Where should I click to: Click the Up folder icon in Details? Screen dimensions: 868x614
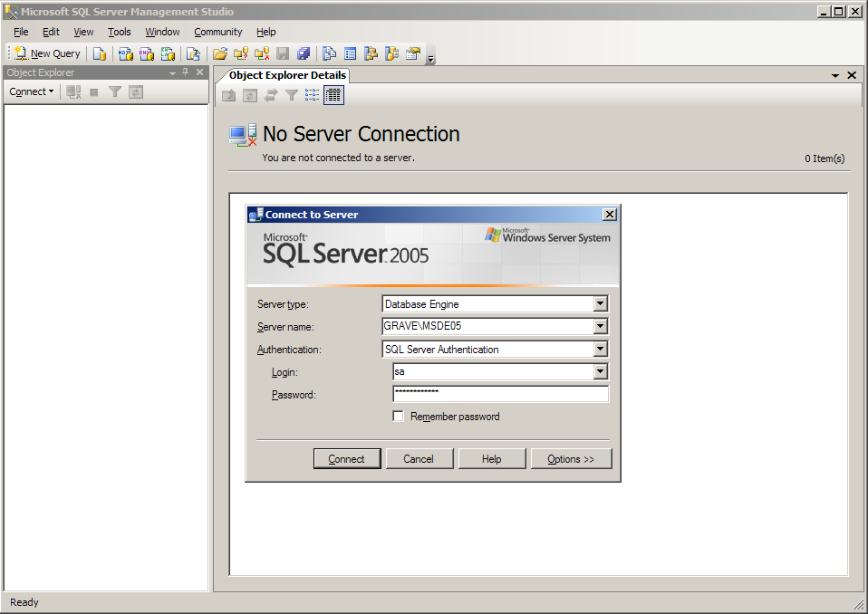point(228,96)
